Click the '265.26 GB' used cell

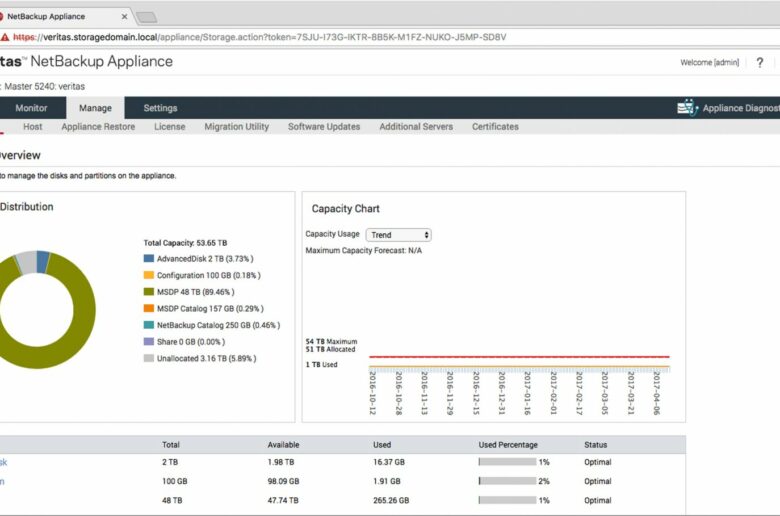point(391,501)
